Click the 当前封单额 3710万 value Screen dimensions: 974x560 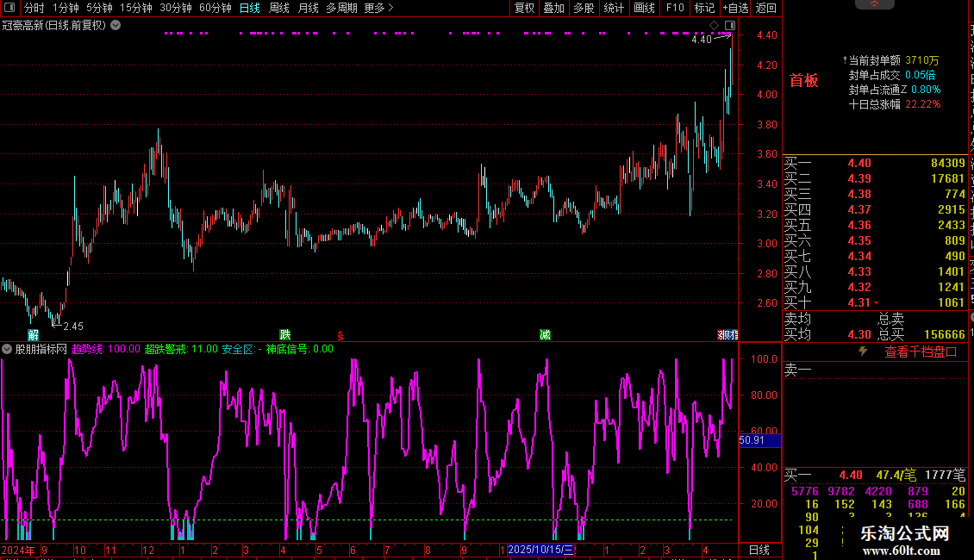pos(921,60)
